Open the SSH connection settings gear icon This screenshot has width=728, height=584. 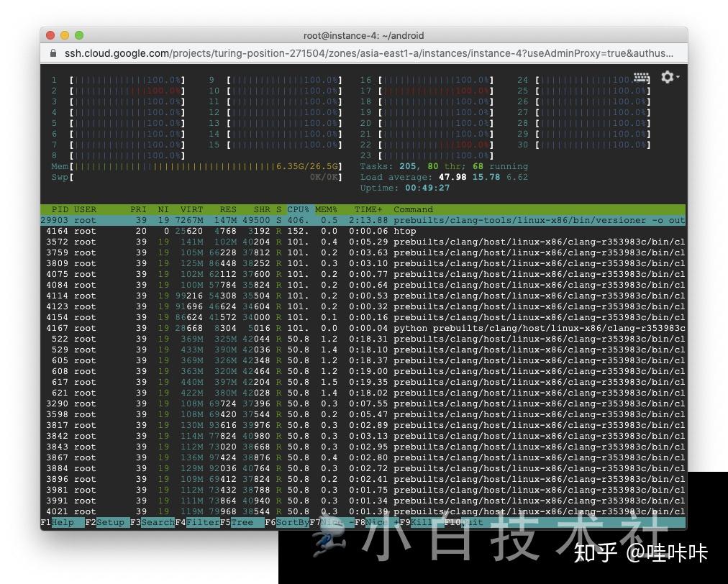[666, 76]
